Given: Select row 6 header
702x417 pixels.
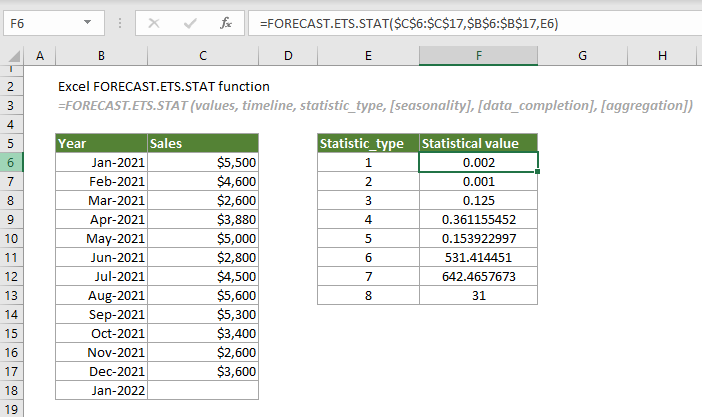Looking at the screenshot, I should 11,162.
